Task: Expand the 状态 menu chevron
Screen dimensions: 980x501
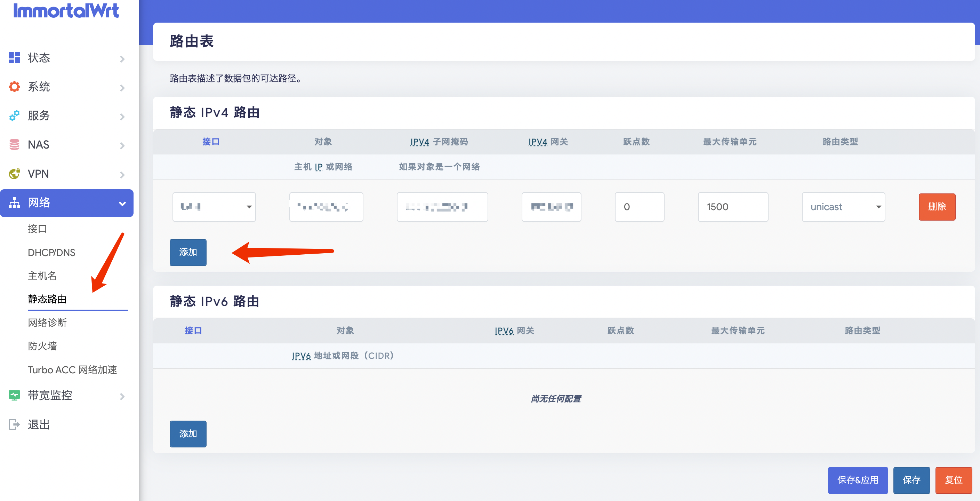Action: click(x=122, y=59)
